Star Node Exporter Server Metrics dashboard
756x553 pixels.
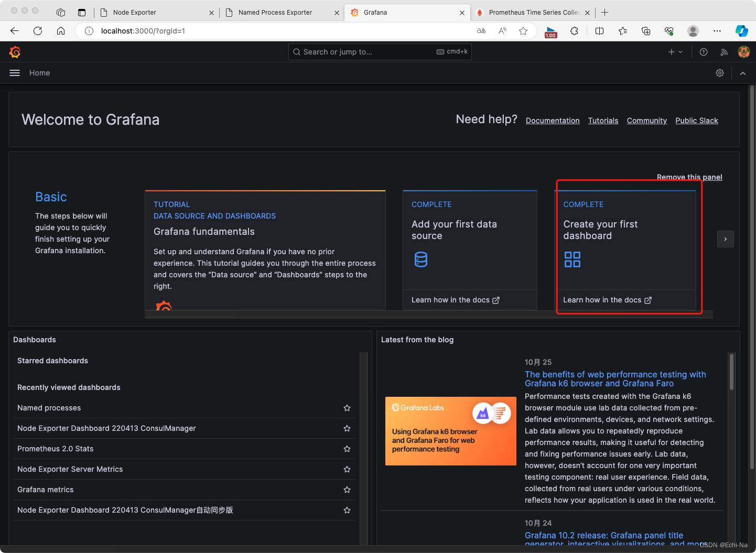click(x=347, y=469)
